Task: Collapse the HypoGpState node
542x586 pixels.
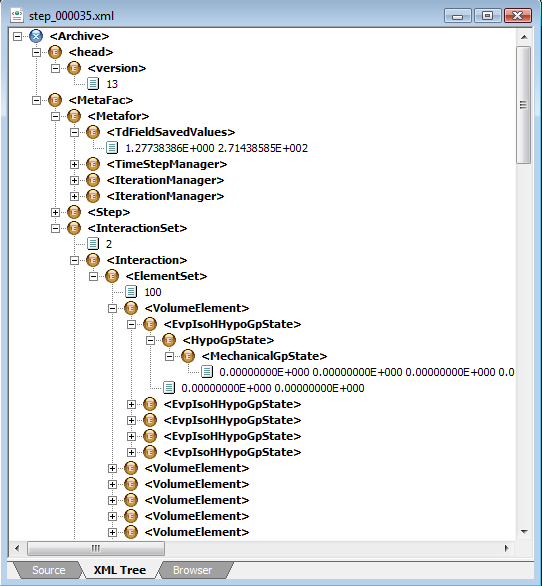Action: click(x=151, y=340)
